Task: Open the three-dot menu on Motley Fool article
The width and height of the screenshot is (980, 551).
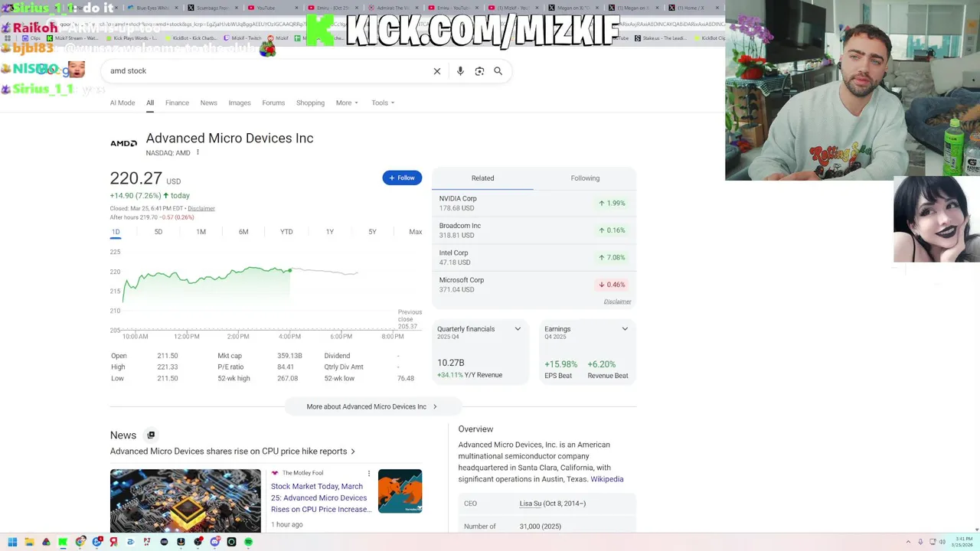Action: click(369, 473)
